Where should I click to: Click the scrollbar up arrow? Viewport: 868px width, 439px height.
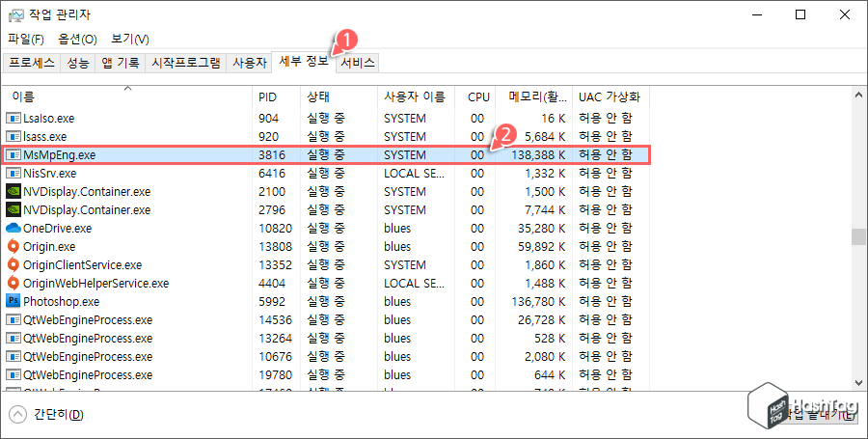(x=858, y=96)
